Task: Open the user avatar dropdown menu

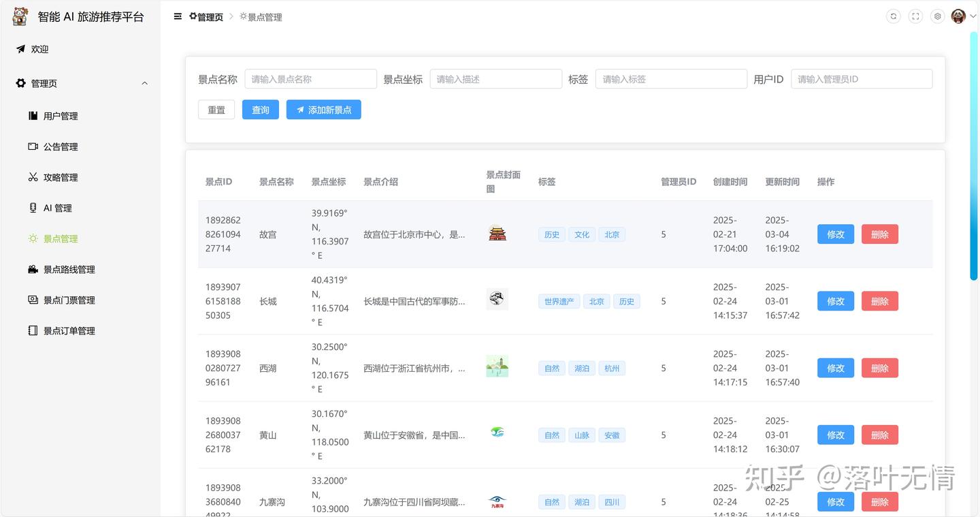Action: (x=959, y=16)
